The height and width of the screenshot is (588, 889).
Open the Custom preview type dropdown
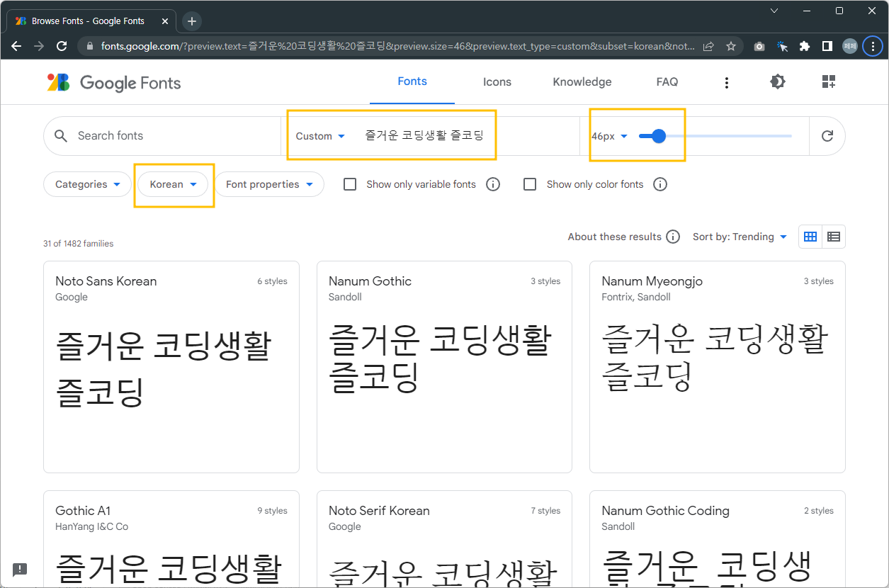pos(320,135)
